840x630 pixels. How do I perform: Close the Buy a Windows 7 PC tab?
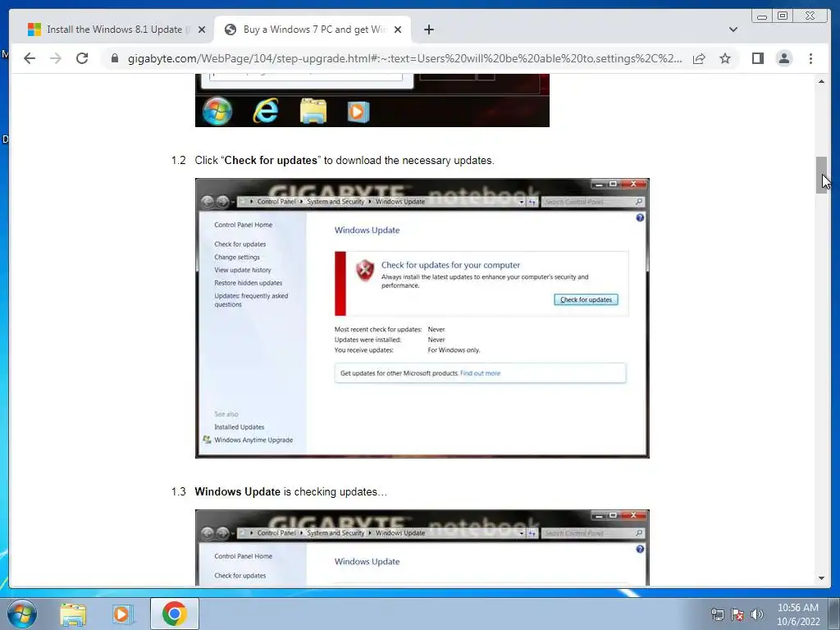tap(398, 30)
